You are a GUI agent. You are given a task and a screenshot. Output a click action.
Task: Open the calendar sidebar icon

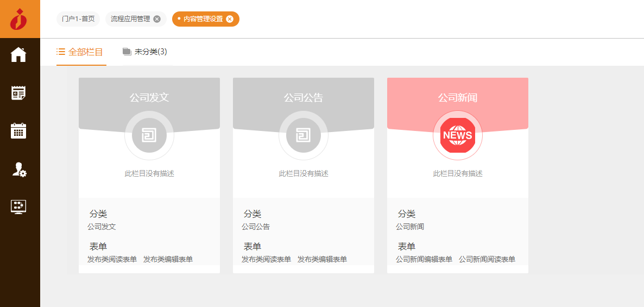(18, 131)
